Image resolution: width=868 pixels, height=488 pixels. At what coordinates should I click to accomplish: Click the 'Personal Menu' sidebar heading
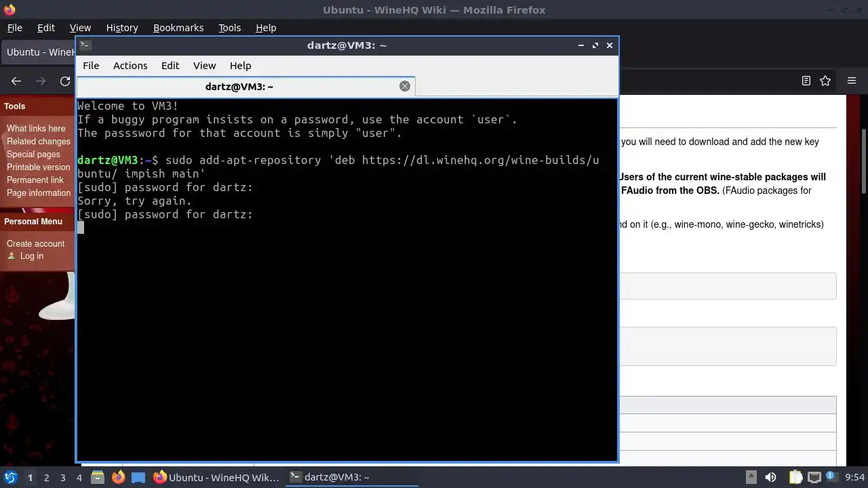click(33, 221)
